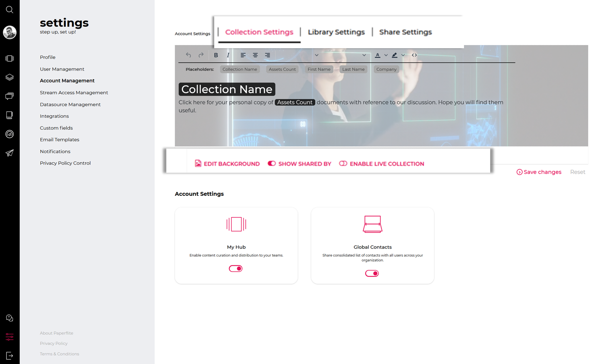This screenshot has width=596, height=364.
Task: Toggle bold formatting
Action: (x=216, y=55)
